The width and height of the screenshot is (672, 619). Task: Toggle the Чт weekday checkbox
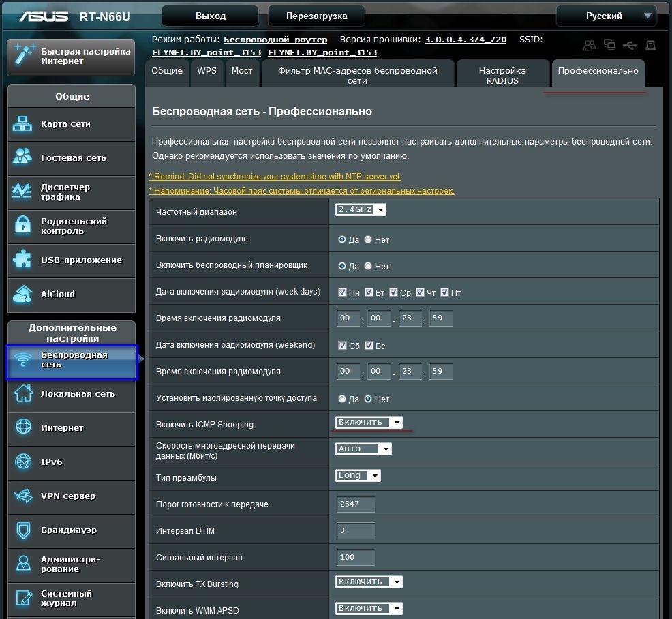click(420, 292)
